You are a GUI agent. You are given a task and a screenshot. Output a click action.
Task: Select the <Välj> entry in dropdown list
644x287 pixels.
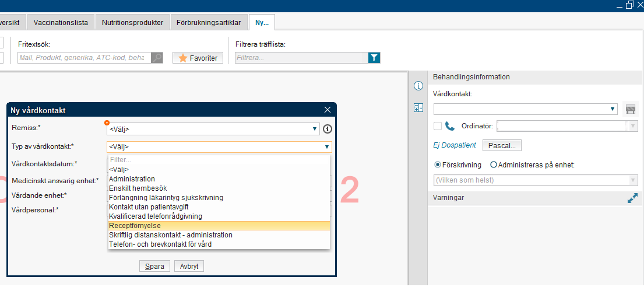click(219, 169)
